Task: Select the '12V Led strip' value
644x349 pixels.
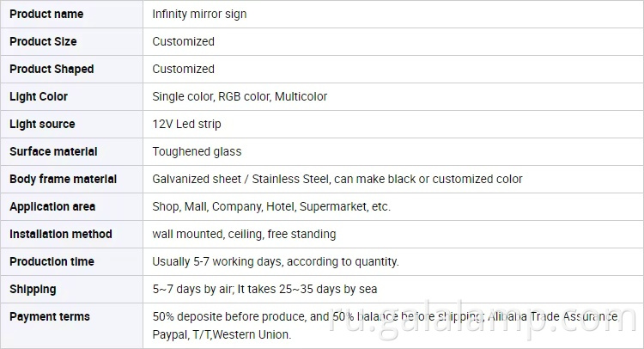Action: point(186,124)
